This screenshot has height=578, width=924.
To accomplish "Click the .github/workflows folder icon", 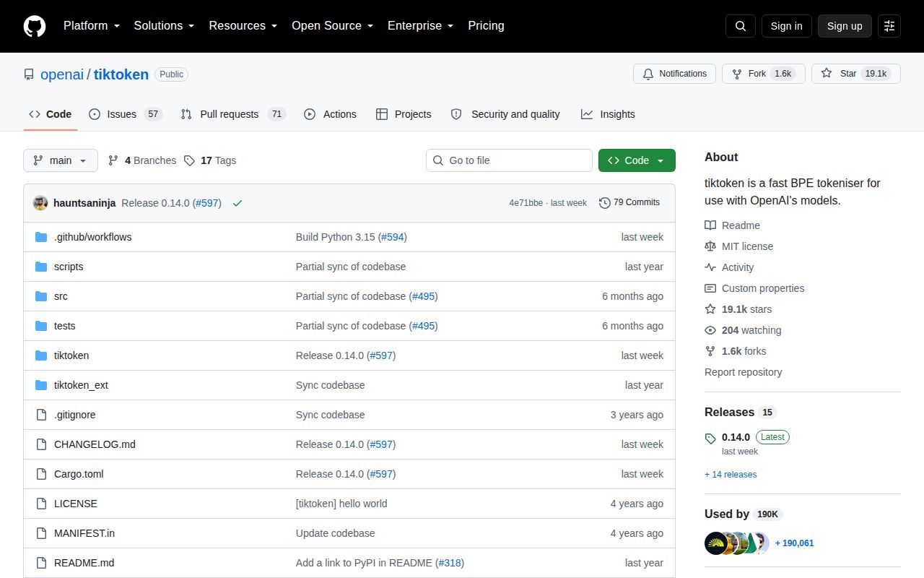I will coord(41,237).
